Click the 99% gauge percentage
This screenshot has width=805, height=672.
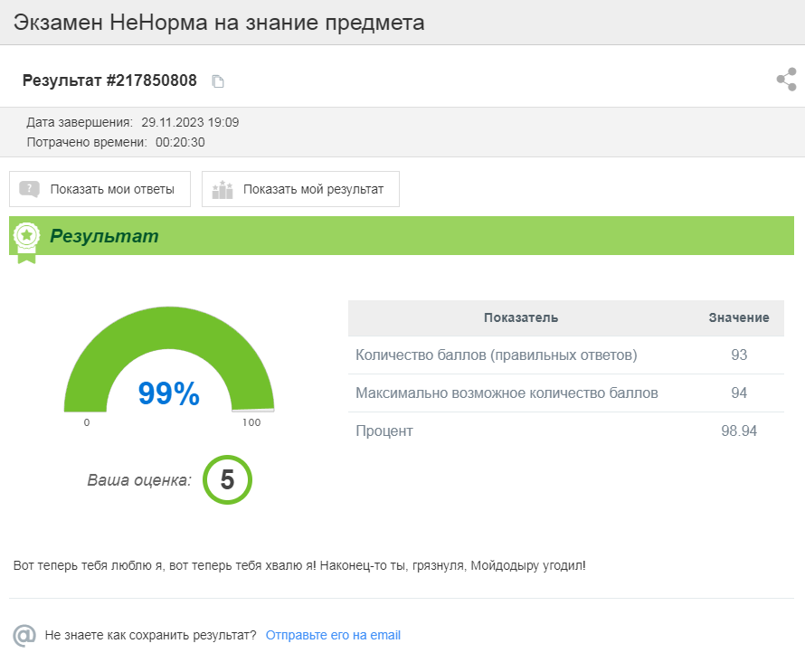click(168, 393)
